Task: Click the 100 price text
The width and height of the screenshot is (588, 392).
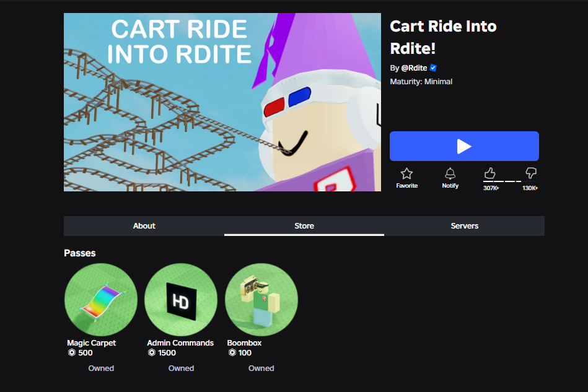Action: (x=245, y=352)
